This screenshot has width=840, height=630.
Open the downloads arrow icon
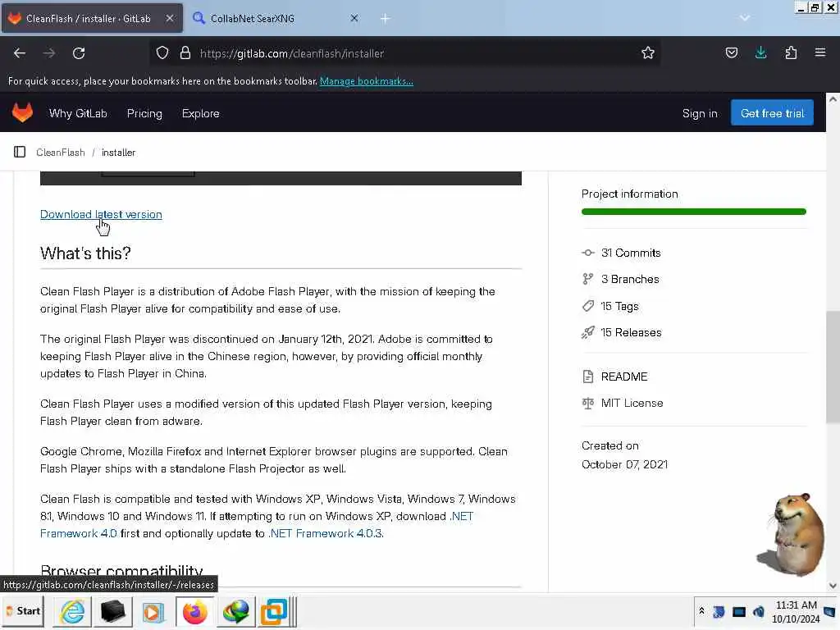760,52
